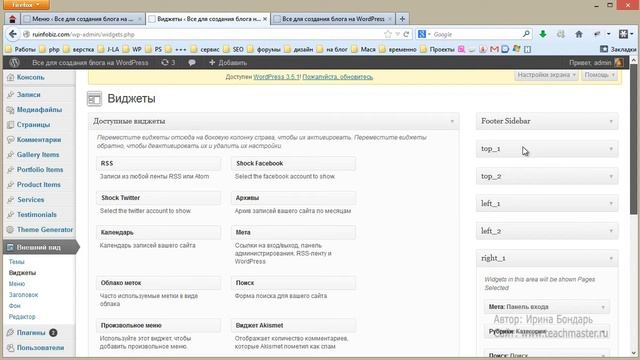Open Медиафайлы menu item
The image size is (640, 360).
tap(39, 109)
